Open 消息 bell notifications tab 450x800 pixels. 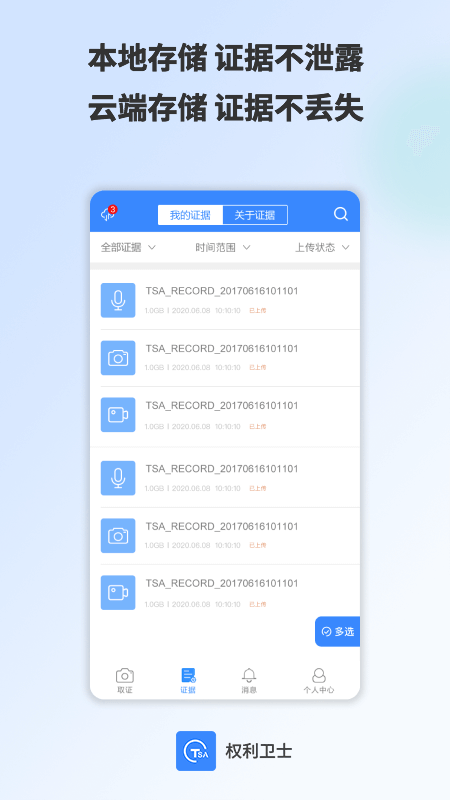coord(249,681)
